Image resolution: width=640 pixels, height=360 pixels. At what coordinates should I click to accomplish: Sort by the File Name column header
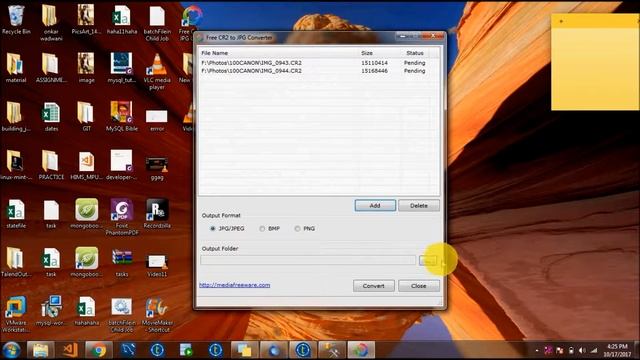[278, 53]
